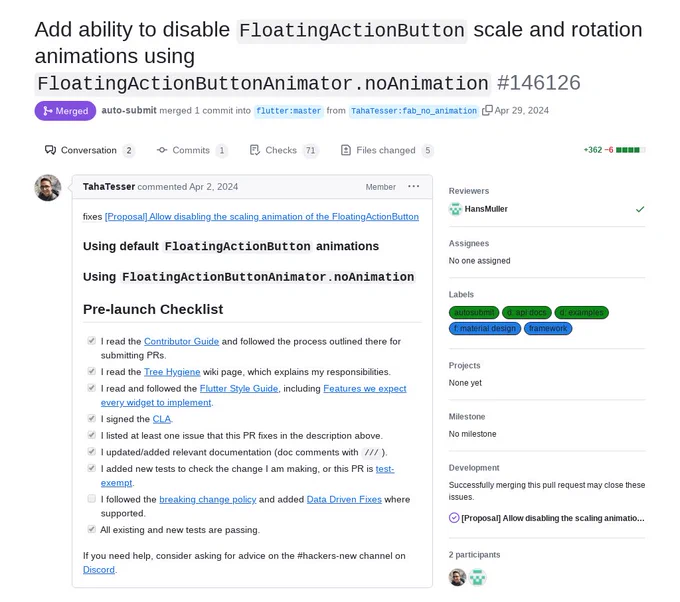The height and width of the screenshot is (602, 680).
Task: Open the linked Proposal issue in description
Action: click(262, 216)
